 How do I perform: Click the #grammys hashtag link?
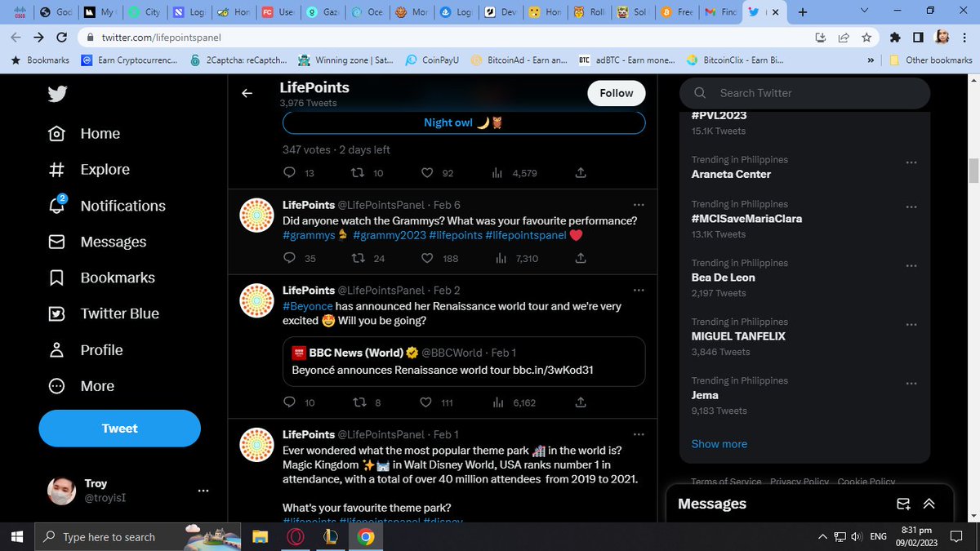(310, 236)
